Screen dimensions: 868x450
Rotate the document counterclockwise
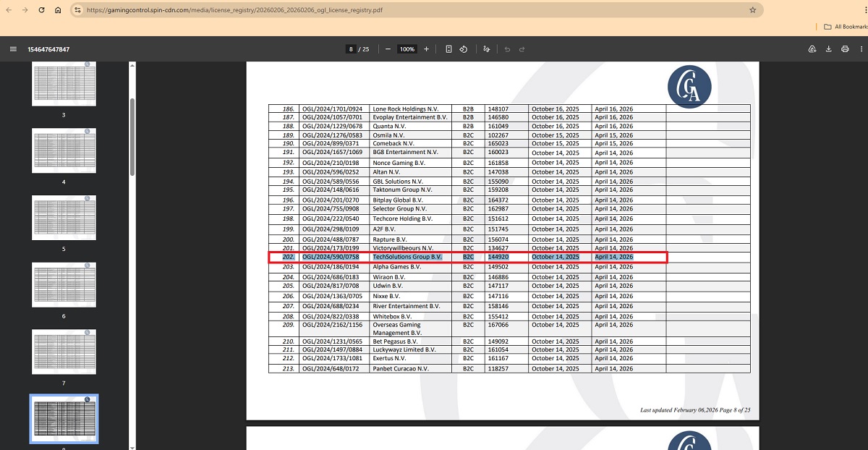464,49
